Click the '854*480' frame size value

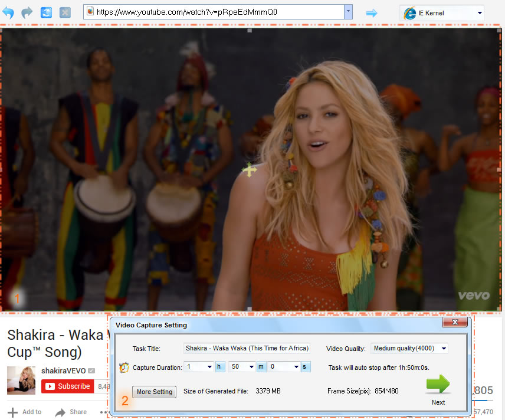tap(386, 391)
